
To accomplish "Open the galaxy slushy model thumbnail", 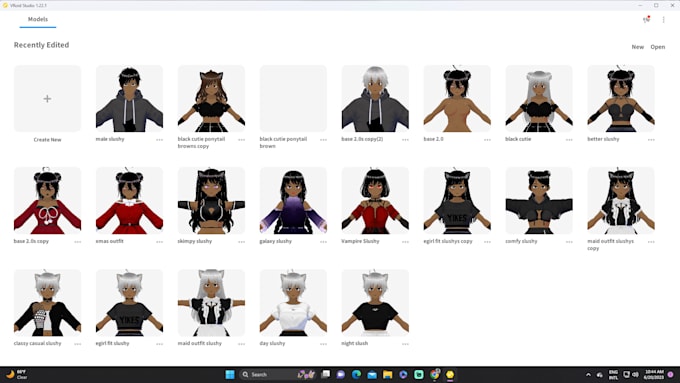I will [x=293, y=200].
